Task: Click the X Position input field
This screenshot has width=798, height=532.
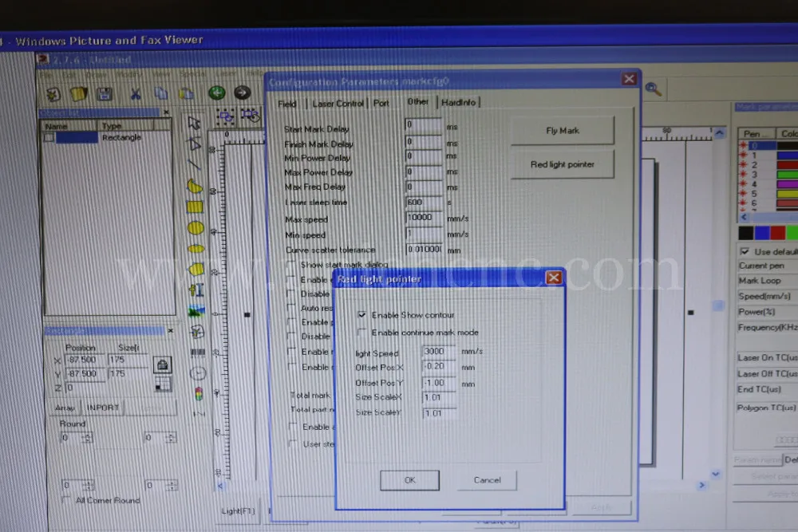Action: tap(85, 360)
